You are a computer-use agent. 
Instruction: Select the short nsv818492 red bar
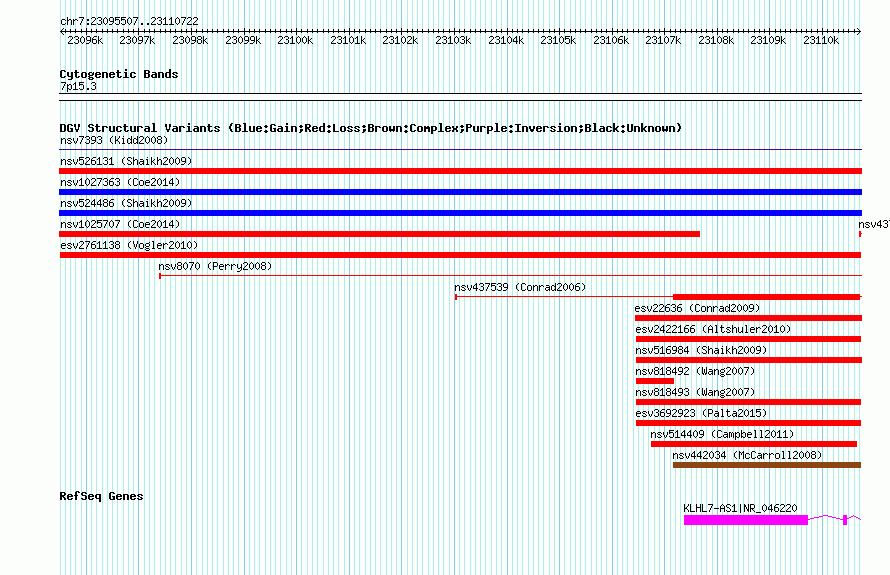tap(655, 381)
